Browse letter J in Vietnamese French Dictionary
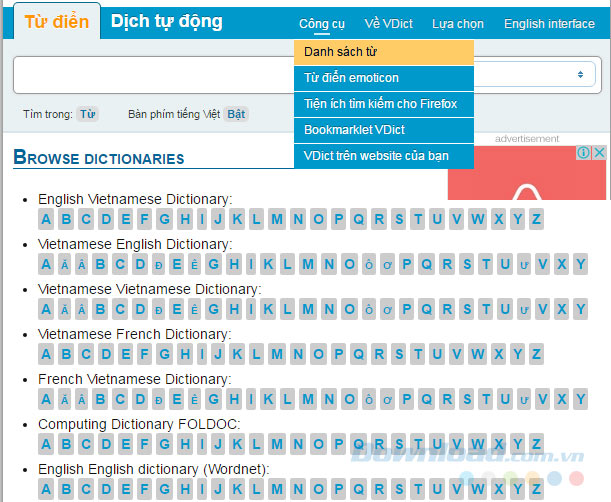611x502 pixels. pos(218,354)
